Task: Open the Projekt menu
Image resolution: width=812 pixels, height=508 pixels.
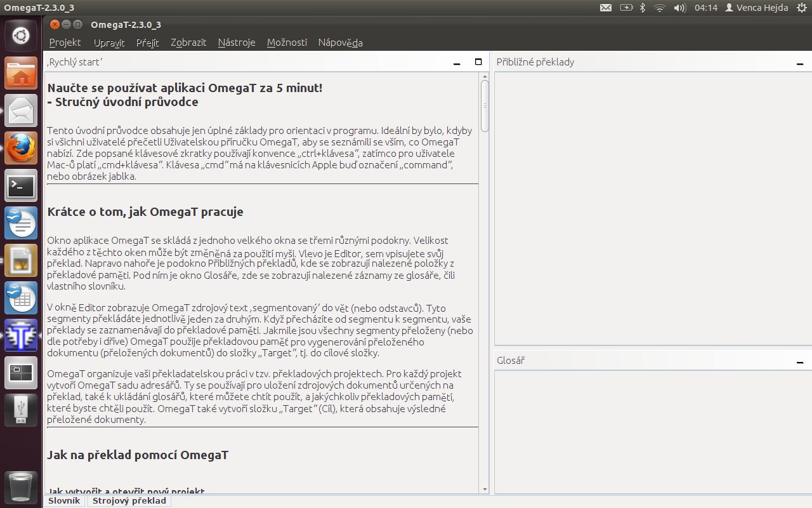Action: click(65, 43)
